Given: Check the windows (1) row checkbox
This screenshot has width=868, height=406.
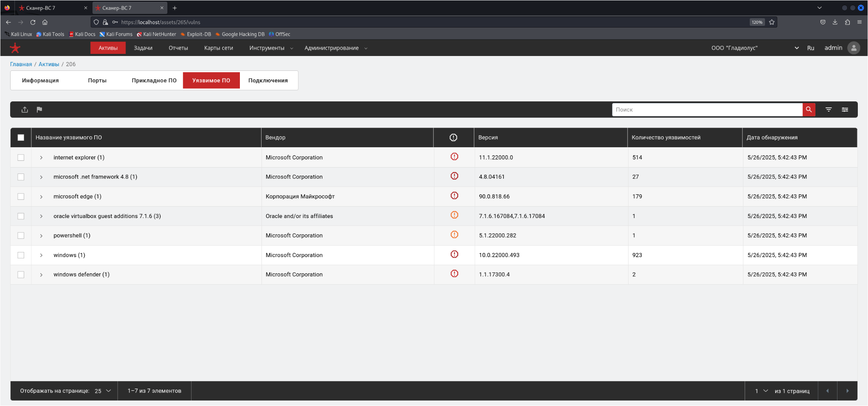Looking at the screenshot, I should point(21,255).
